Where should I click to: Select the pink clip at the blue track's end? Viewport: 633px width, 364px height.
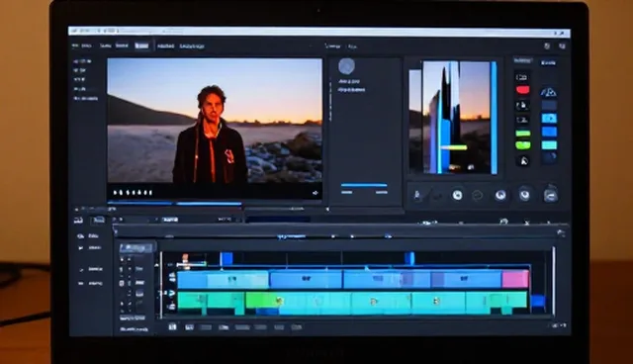pyautogui.click(x=515, y=279)
